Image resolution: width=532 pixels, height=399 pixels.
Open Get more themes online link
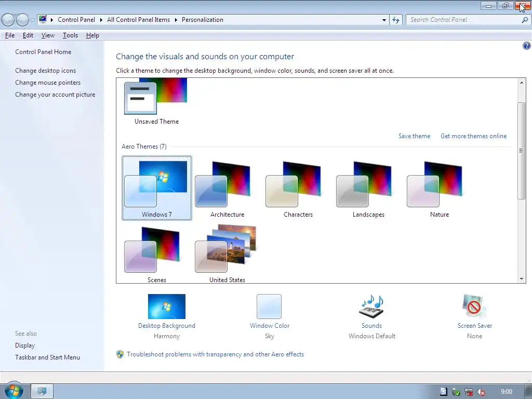tap(473, 136)
